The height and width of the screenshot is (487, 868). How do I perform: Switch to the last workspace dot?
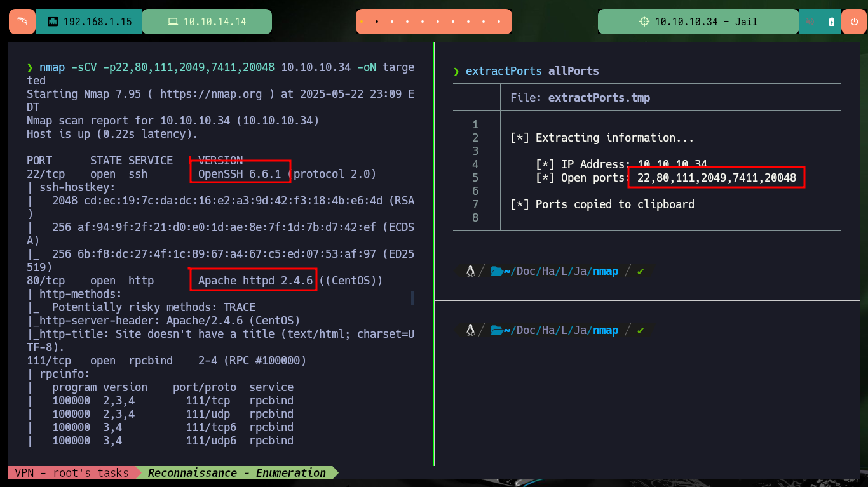[x=498, y=22]
